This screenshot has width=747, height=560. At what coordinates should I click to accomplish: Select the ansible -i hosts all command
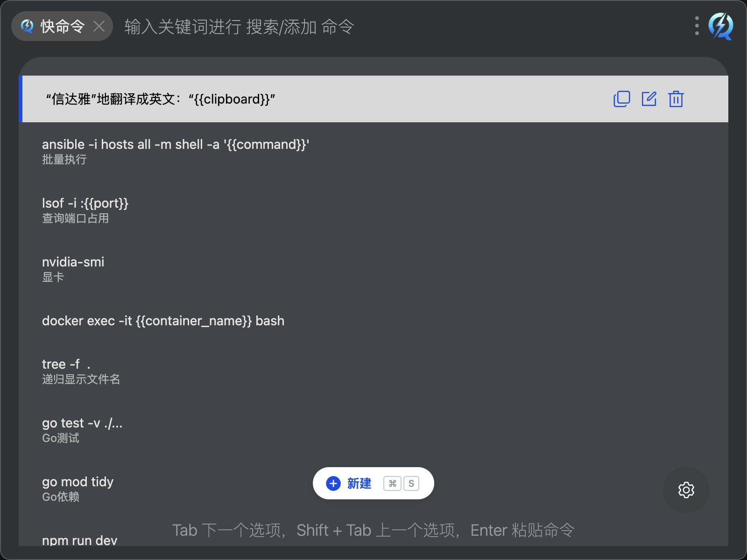373,152
